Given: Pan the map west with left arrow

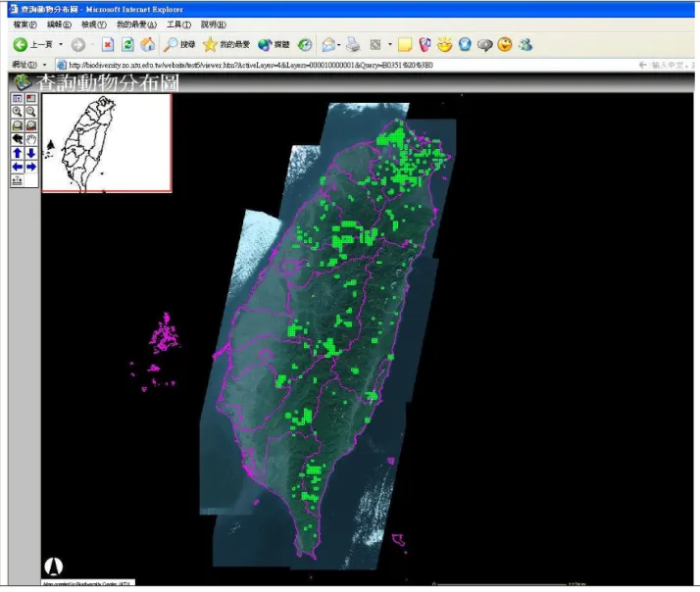Looking at the screenshot, I should coord(17,167).
